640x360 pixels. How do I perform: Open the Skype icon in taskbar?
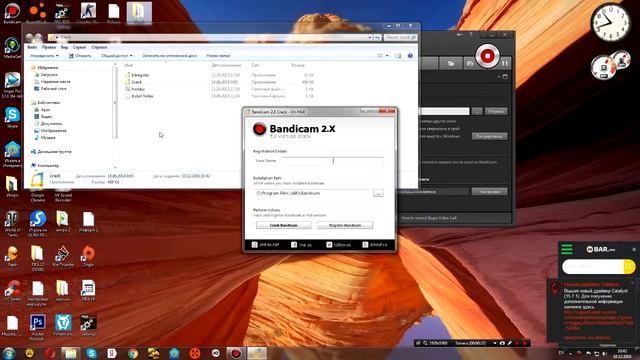[x=92, y=353]
